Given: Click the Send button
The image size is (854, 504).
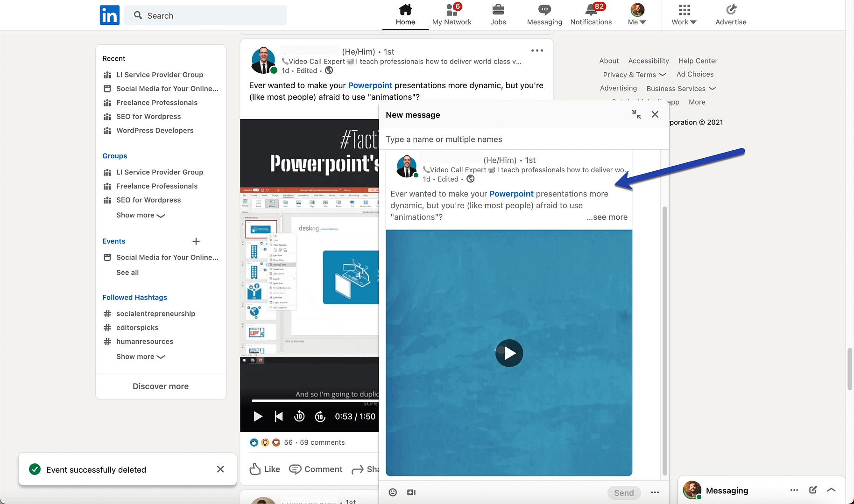Looking at the screenshot, I should pos(624,492).
